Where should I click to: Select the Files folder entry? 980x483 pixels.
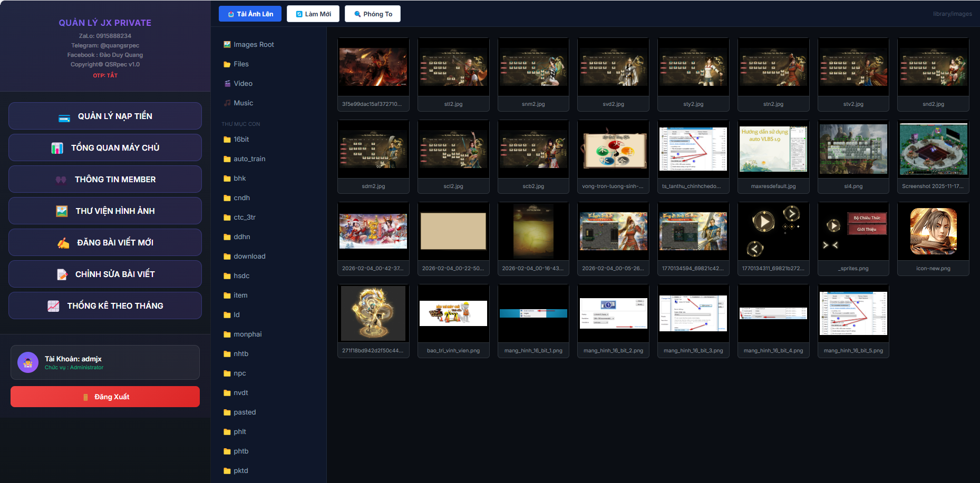tap(241, 64)
